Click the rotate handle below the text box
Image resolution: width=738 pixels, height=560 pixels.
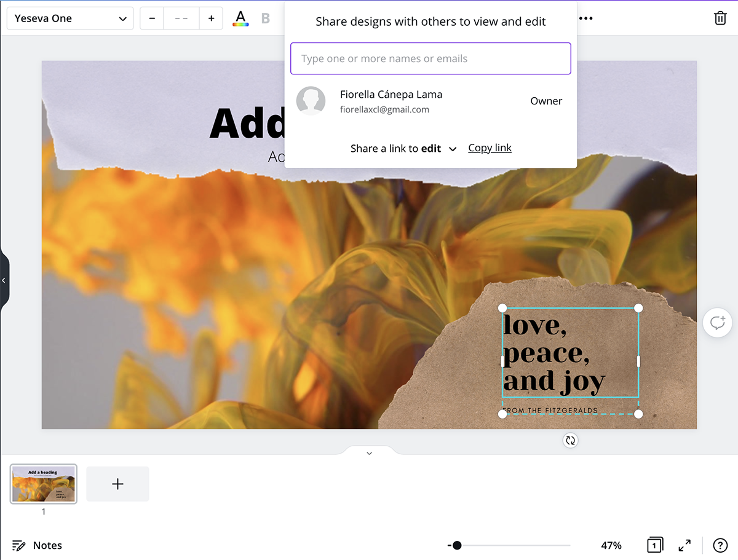[570, 440]
